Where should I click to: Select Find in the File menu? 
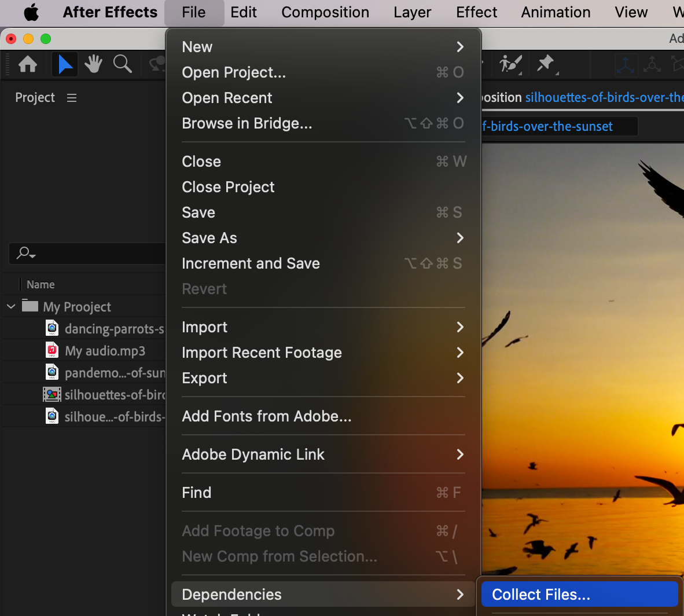(x=323, y=493)
